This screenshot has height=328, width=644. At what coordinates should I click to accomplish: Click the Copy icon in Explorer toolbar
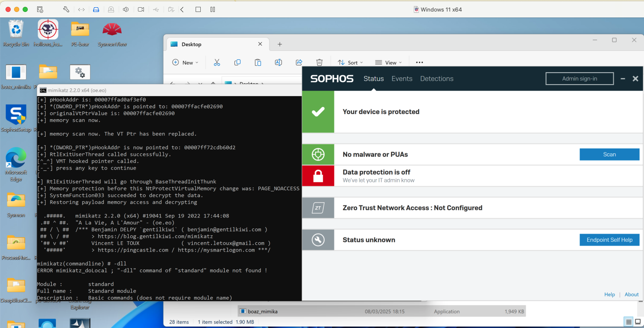(x=237, y=62)
